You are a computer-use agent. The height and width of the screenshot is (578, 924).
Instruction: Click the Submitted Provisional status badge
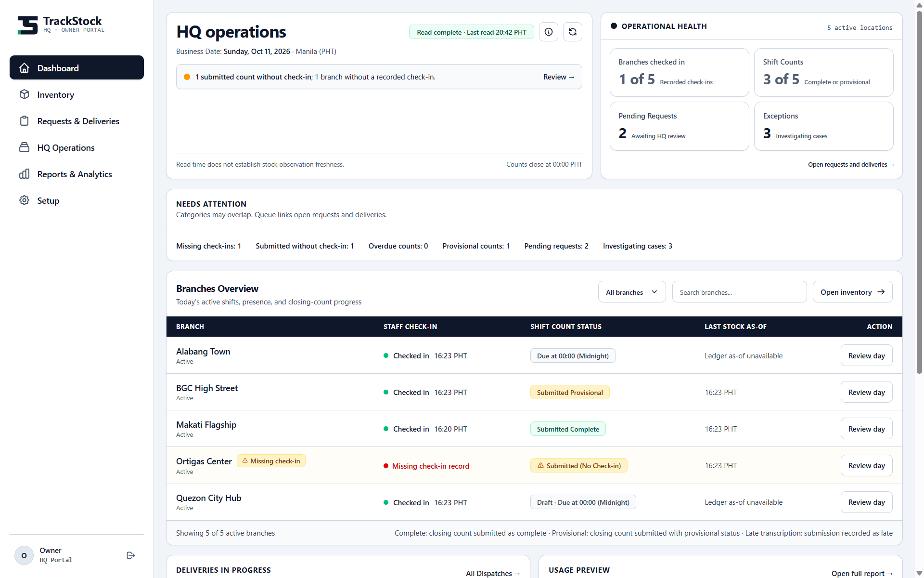point(570,392)
